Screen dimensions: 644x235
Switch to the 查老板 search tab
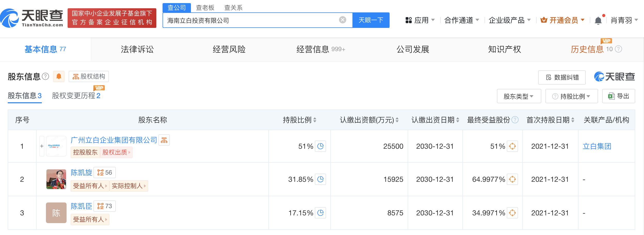205,8
